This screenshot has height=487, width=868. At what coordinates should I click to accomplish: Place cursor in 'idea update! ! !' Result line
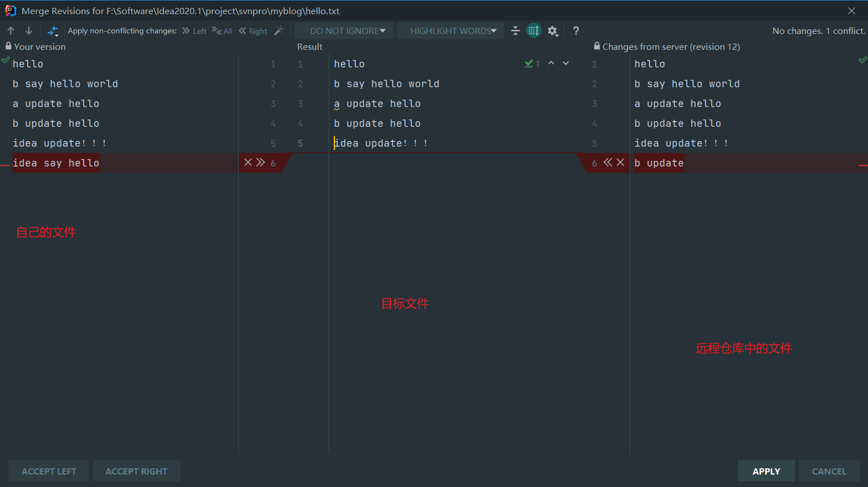(x=381, y=143)
